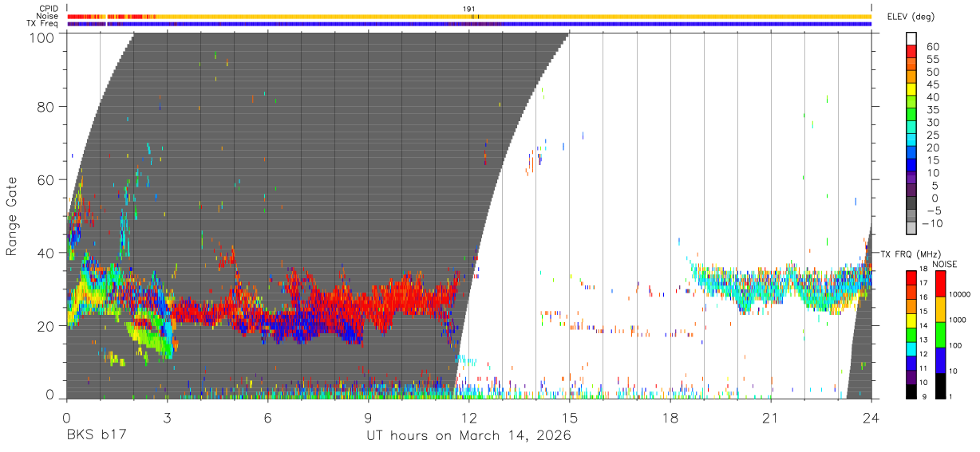
Task: Pick the cyan 25–30 segment of ELEV color bar
Action: pos(912,127)
